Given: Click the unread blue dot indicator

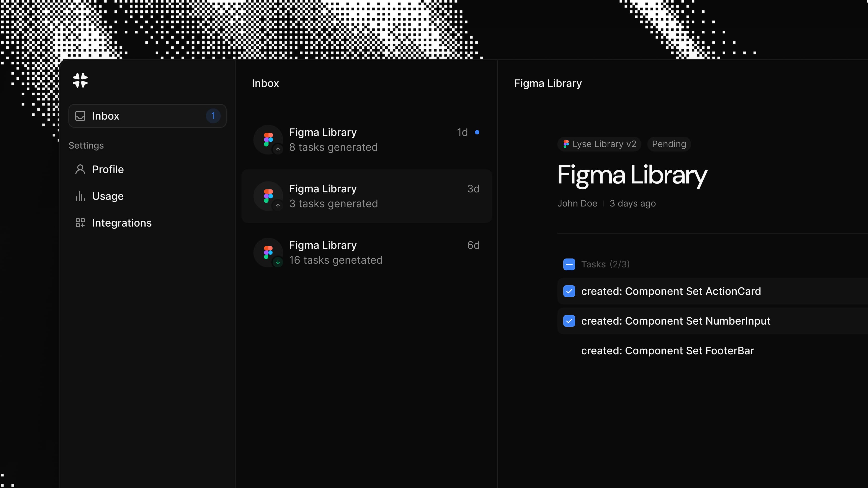Looking at the screenshot, I should point(477,132).
